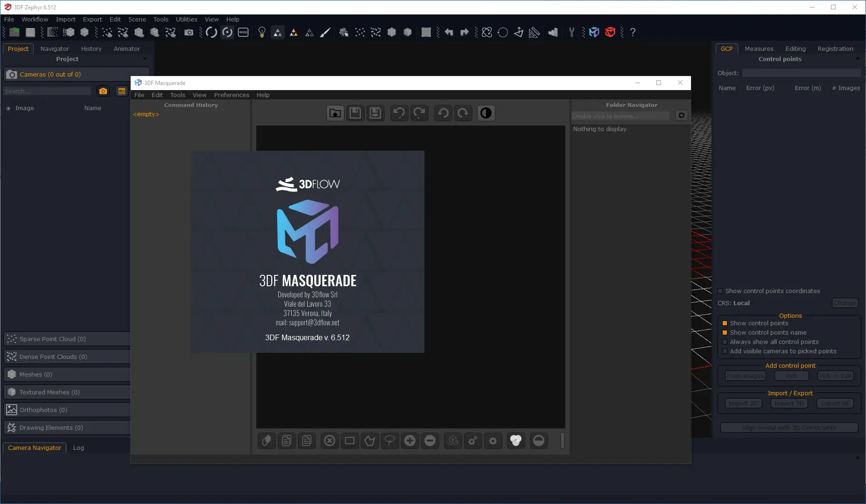Viewport: 866px width, 504px height.
Task: Open the Preferences menu in Masquerade
Action: [232, 95]
